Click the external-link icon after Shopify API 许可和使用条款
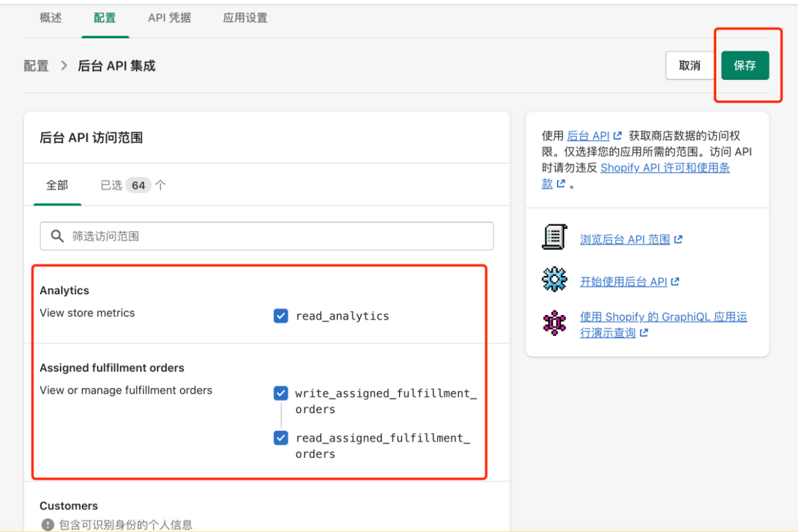This screenshot has width=798, height=532. pyautogui.click(x=562, y=184)
